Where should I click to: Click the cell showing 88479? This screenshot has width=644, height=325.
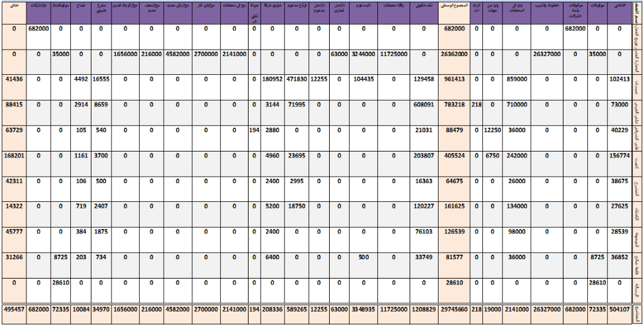[454, 138]
